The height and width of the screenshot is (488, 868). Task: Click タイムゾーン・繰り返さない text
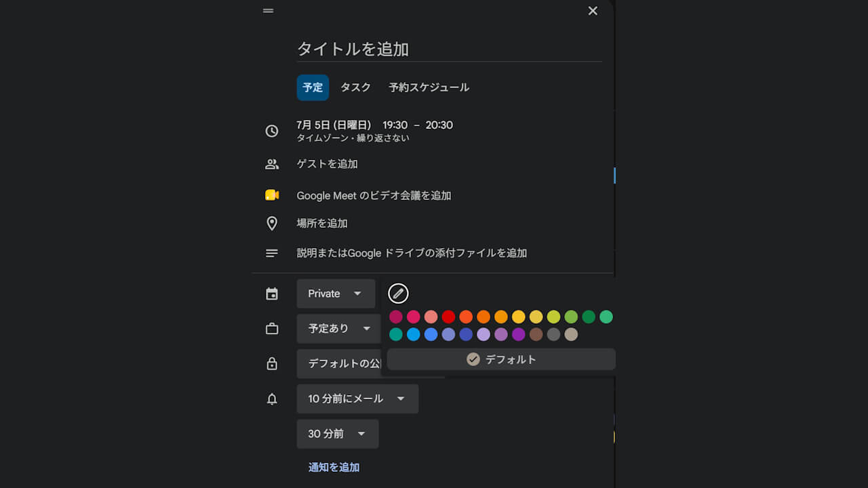tap(353, 138)
